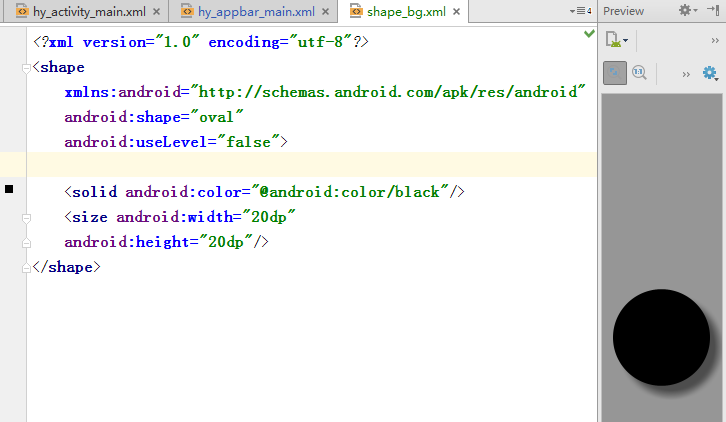Click the android:width "20dp" value
726x422 pixels.
(269, 217)
